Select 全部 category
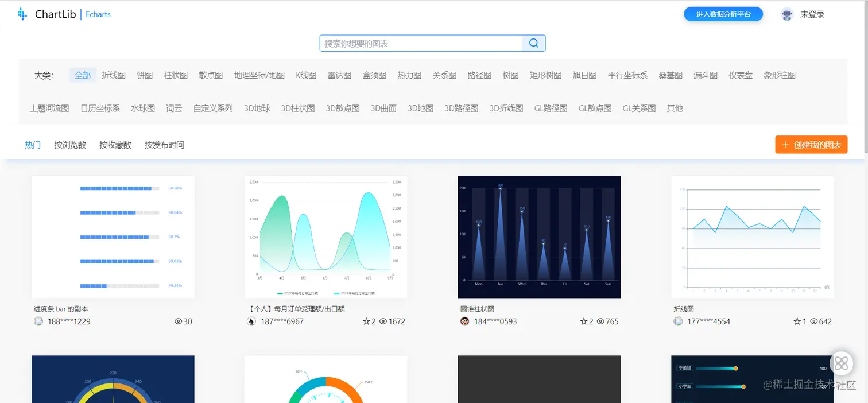This screenshot has height=403, width=868. pyautogui.click(x=83, y=75)
